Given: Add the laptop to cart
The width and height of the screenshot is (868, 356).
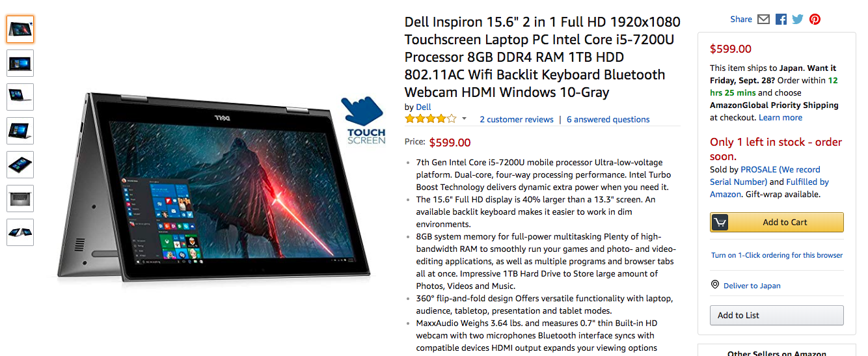Looking at the screenshot, I should [777, 222].
